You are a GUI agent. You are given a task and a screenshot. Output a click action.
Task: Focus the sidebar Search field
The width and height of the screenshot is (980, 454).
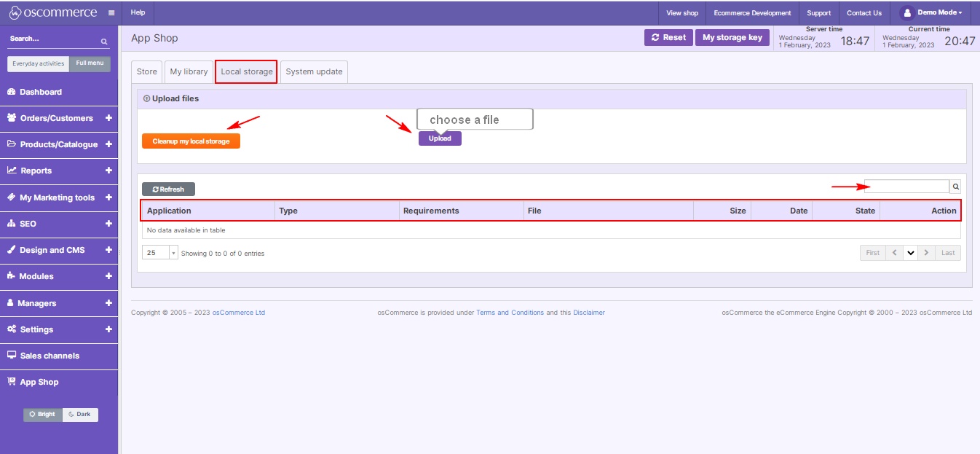[x=54, y=39]
